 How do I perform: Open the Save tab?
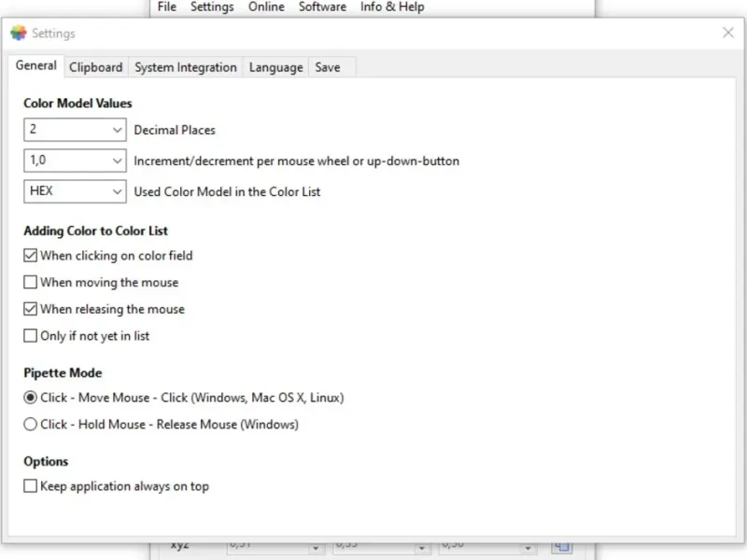328,67
